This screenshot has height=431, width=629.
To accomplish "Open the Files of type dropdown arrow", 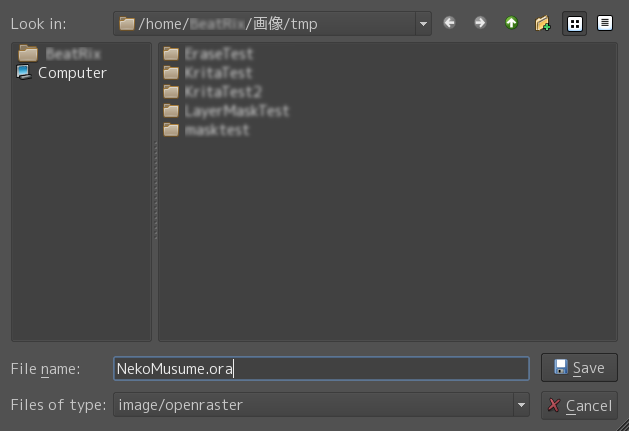I will click(x=521, y=405).
